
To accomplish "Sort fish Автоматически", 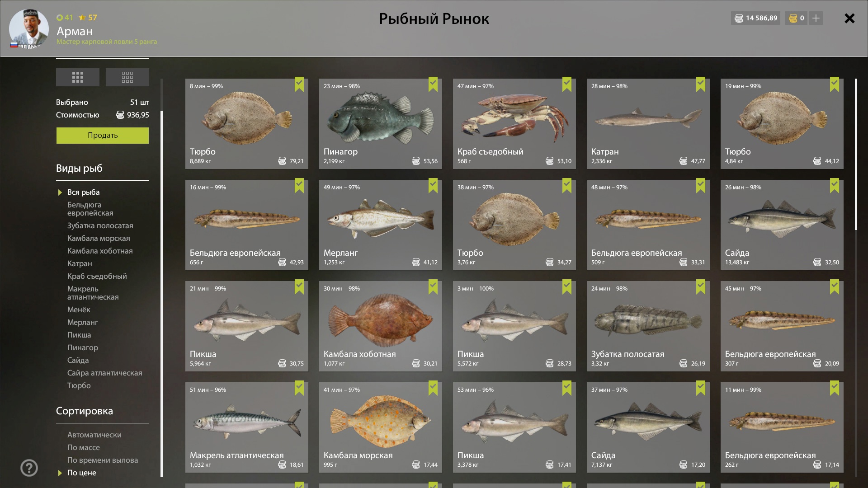I will coord(94,435).
